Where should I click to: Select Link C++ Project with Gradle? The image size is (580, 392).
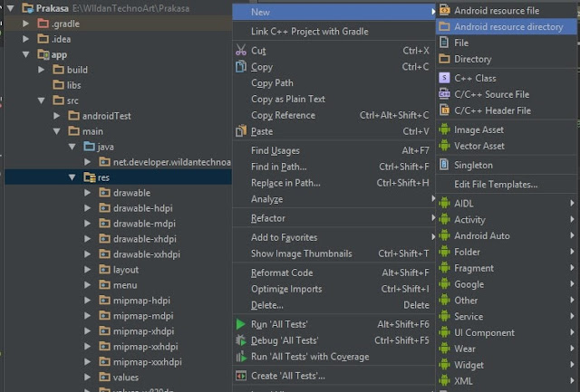click(333, 32)
